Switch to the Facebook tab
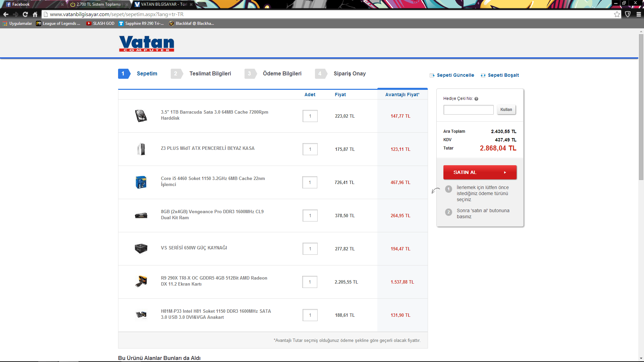Image resolution: width=644 pixels, height=362 pixels. pyautogui.click(x=21, y=4)
